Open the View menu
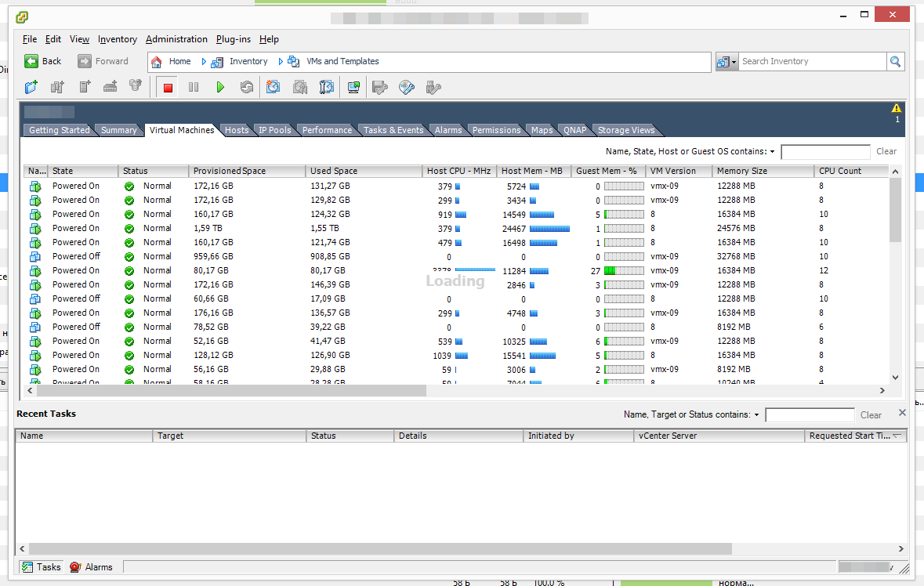The height and width of the screenshot is (586, 924). pyautogui.click(x=80, y=39)
